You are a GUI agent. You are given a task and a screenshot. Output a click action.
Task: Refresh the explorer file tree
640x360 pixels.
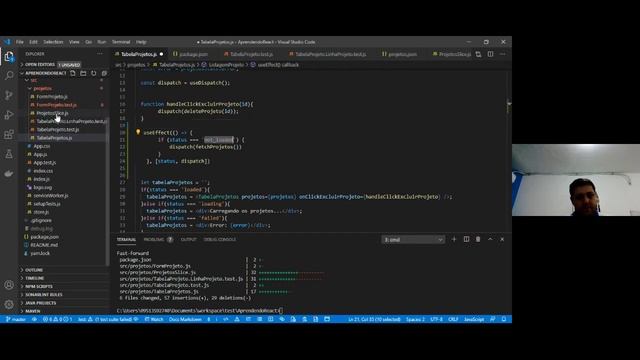94,73
